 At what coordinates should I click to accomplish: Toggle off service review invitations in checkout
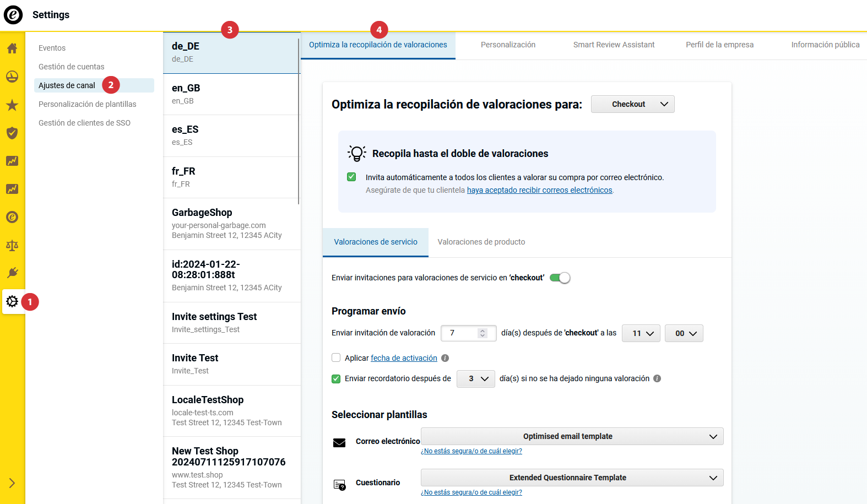click(x=560, y=278)
